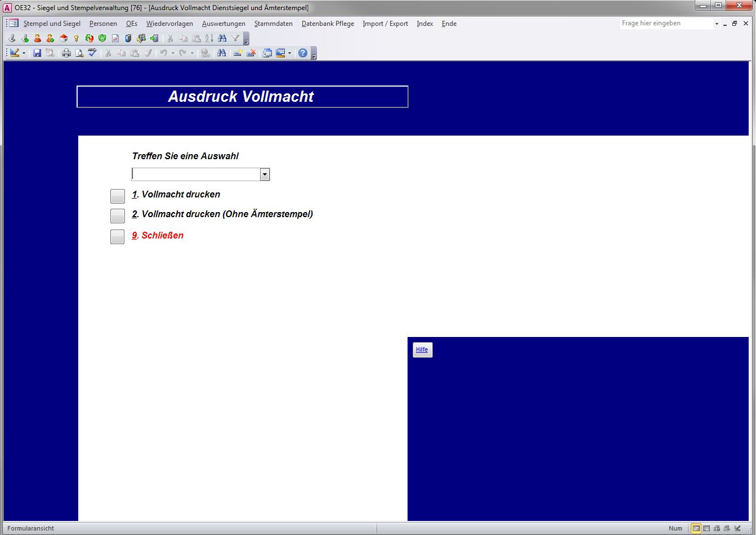Click the Redo arrow icon
Viewport: 756px width, 535px height.
182,53
